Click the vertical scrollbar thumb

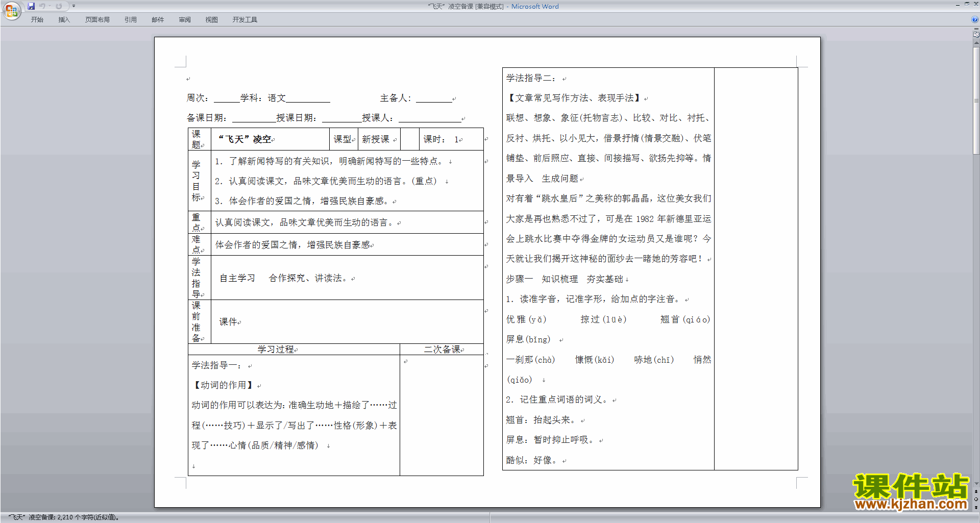coord(976,101)
